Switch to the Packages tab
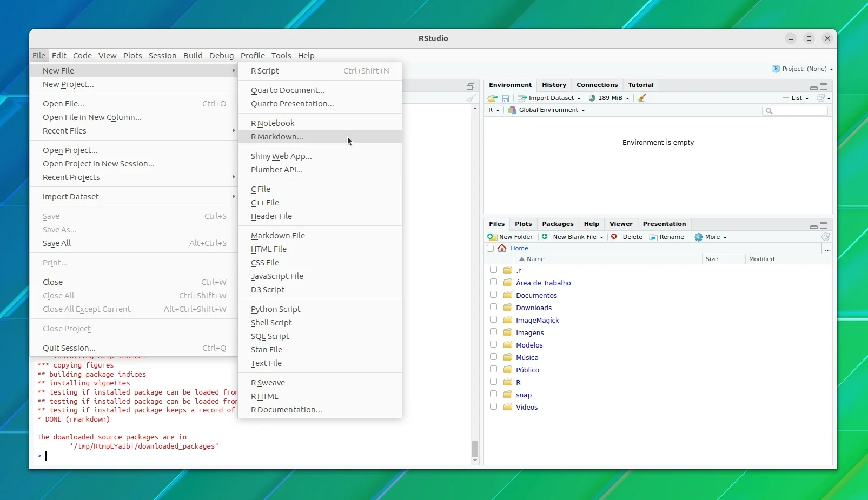Viewport: 868px width, 500px height. click(x=558, y=224)
